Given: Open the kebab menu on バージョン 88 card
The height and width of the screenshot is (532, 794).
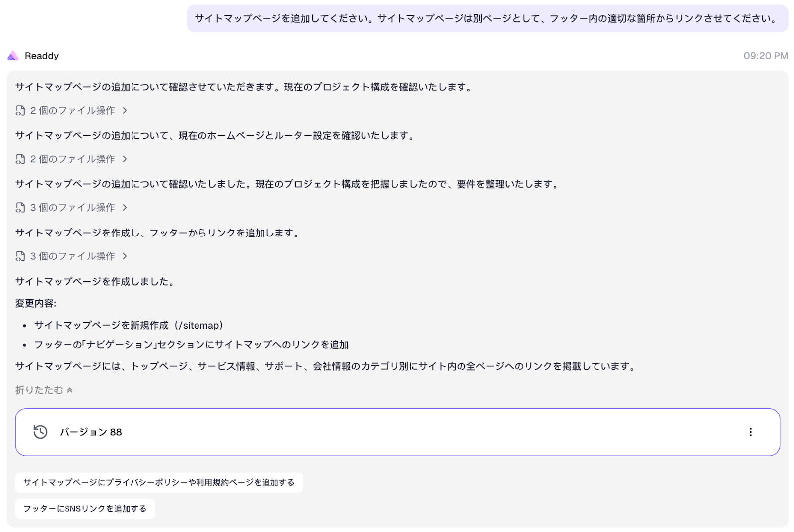Looking at the screenshot, I should [x=751, y=432].
